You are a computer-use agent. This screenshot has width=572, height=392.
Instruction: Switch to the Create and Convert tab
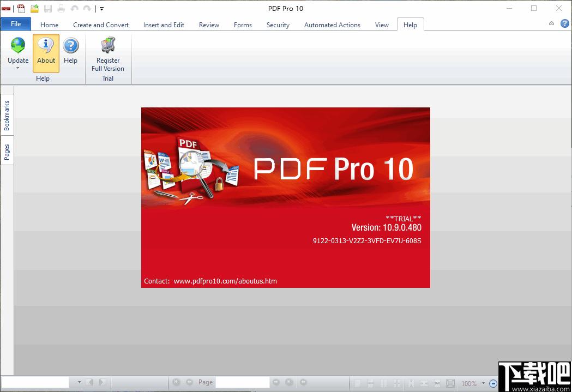click(101, 25)
